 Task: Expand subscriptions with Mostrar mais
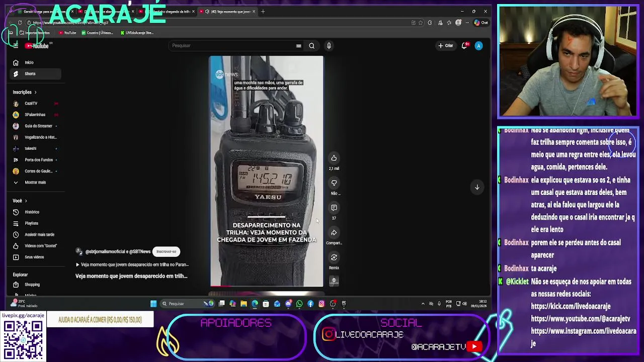(35, 183)
